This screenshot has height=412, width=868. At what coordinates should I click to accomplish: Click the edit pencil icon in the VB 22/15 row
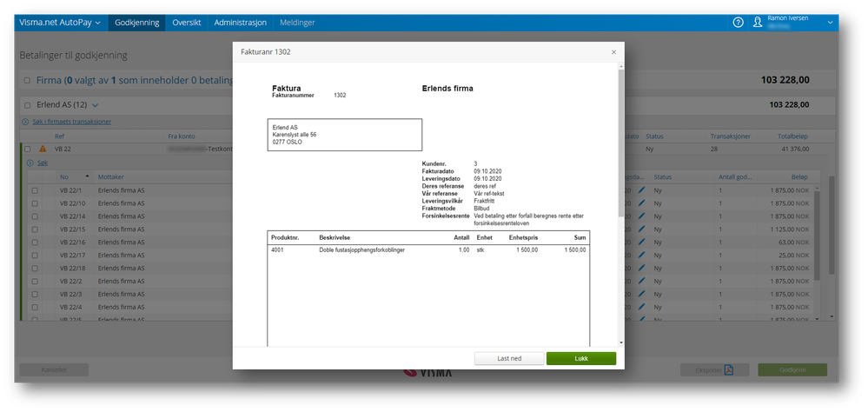[642, 229]
